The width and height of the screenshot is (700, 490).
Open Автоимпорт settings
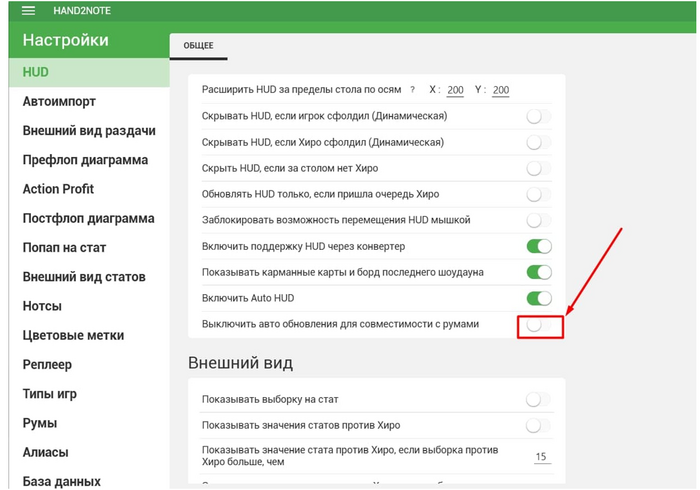coord(89,102)
